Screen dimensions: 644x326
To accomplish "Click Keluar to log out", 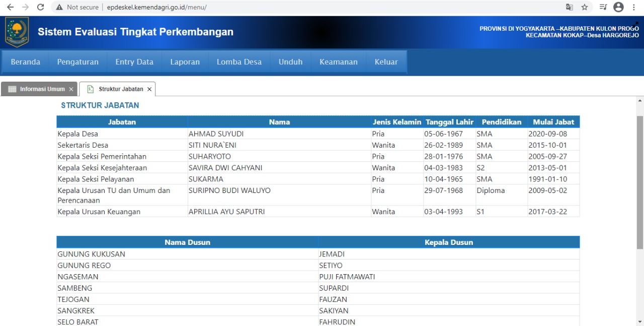I will [x=386, y=62].
